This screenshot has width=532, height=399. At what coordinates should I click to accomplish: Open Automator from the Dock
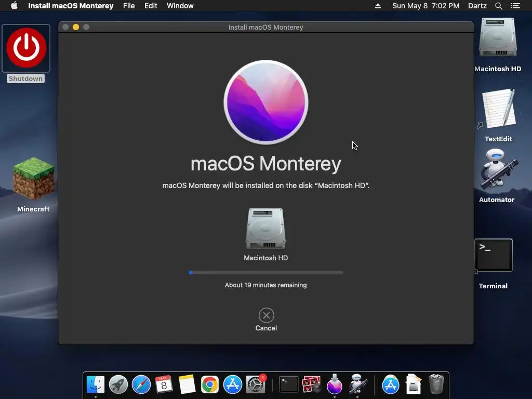click(x=357, y=384)
